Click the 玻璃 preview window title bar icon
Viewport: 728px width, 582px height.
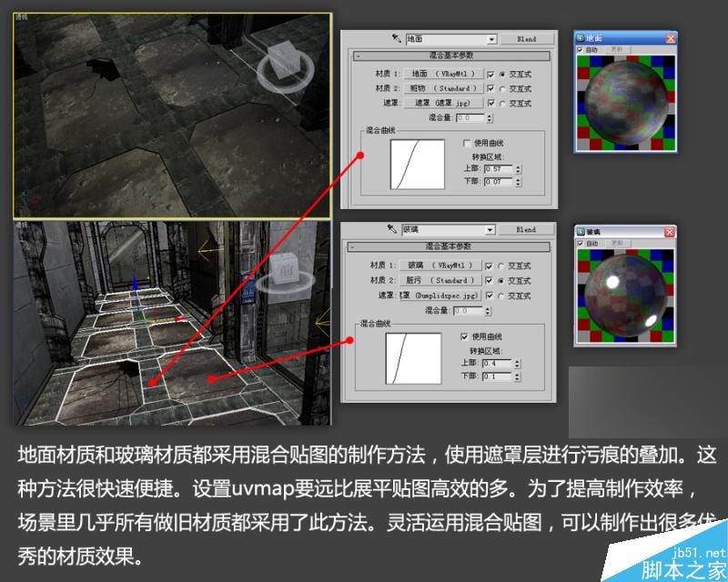pos(581,229)
